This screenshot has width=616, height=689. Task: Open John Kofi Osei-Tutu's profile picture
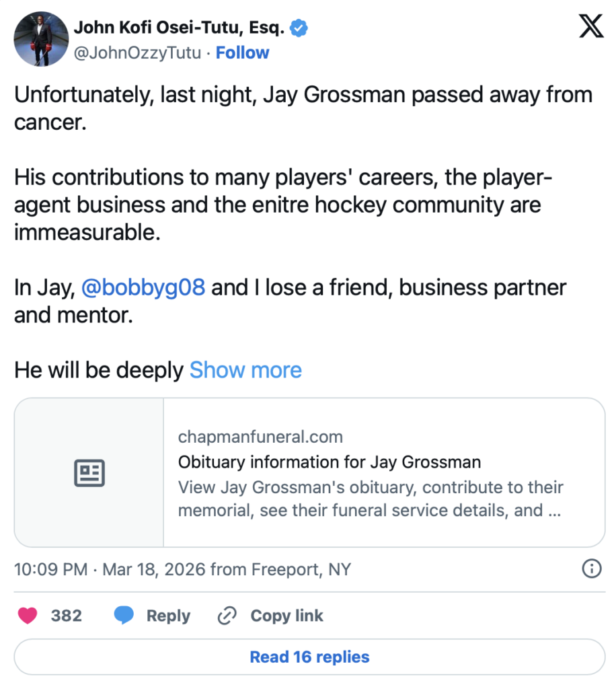[x=41, y=38]
